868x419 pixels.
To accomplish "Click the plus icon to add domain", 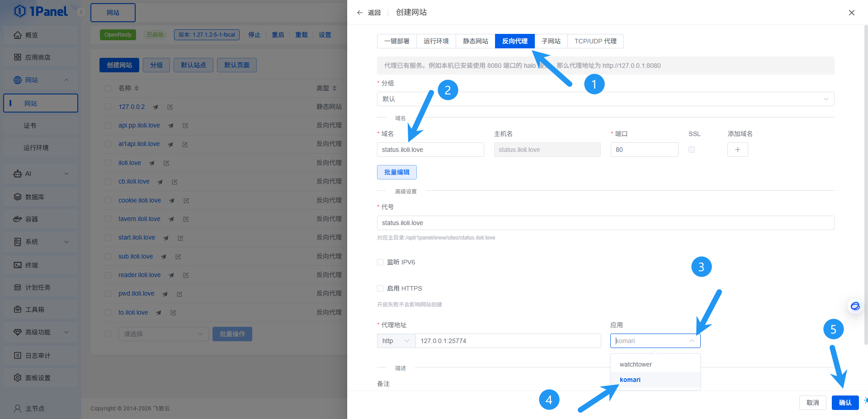I will [x=737, y=150].
